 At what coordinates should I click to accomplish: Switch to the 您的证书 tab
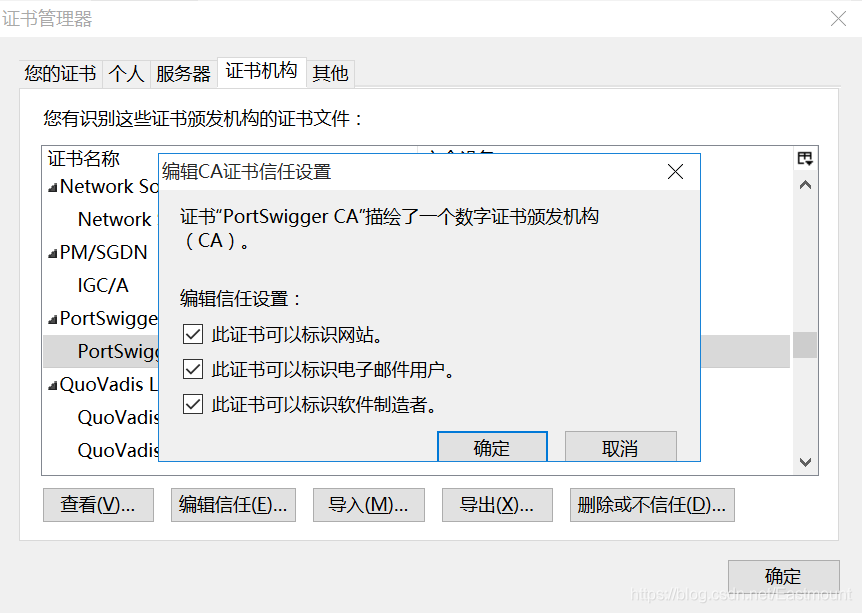point(60,74)
